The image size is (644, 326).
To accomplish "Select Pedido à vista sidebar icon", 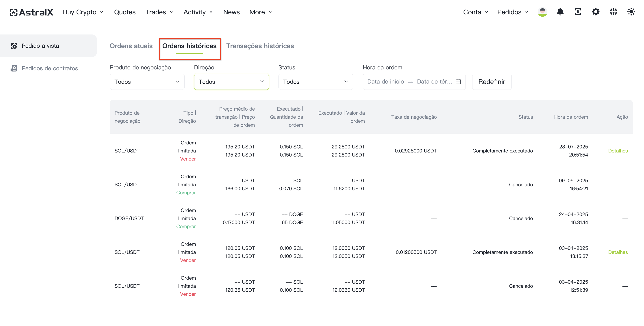I will point(14,46).
